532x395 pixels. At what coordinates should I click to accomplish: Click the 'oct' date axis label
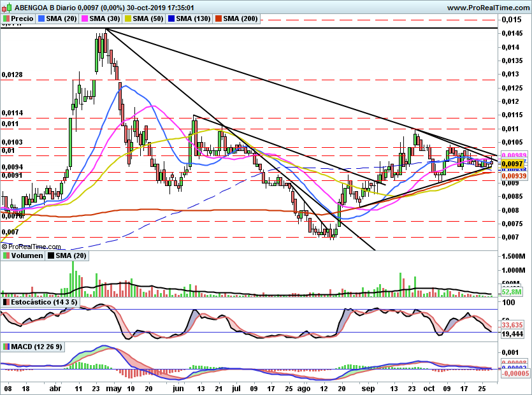coord(429,389)
